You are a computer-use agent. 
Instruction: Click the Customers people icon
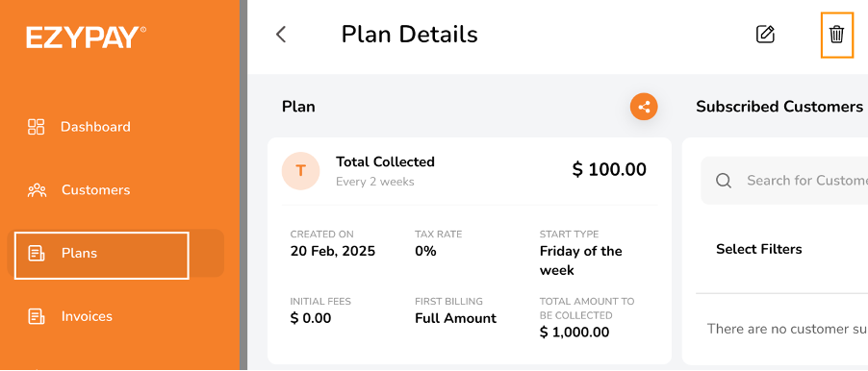(x=37, y=190)
